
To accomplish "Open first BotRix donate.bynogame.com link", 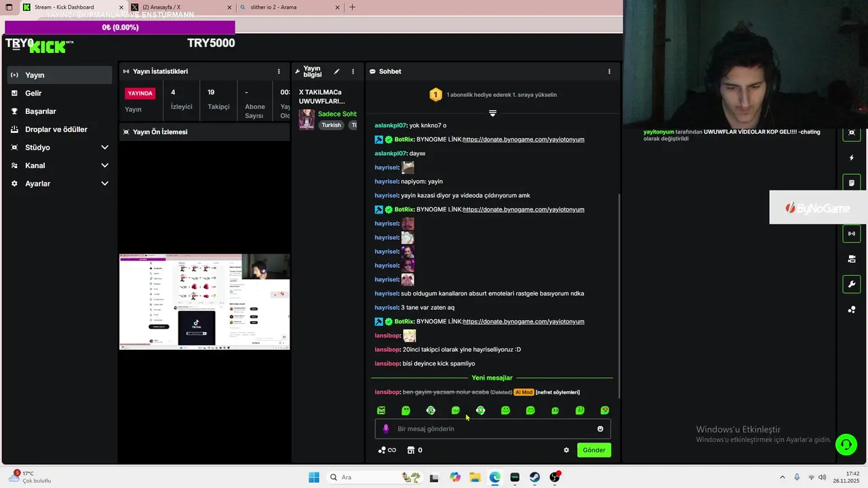I will click(524, 140).
